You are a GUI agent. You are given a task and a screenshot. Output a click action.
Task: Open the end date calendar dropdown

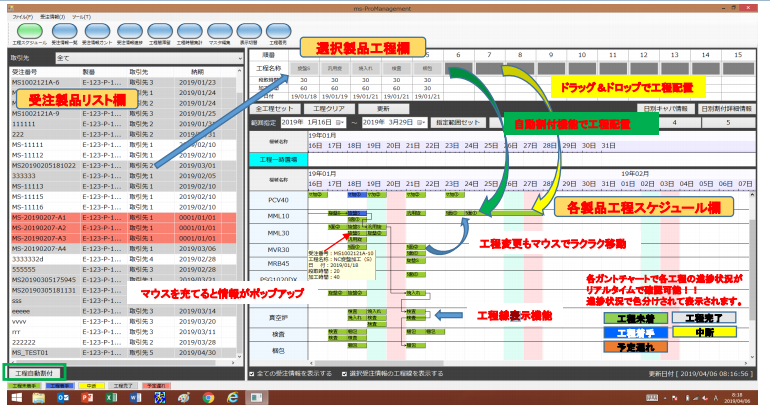(422, 122)
